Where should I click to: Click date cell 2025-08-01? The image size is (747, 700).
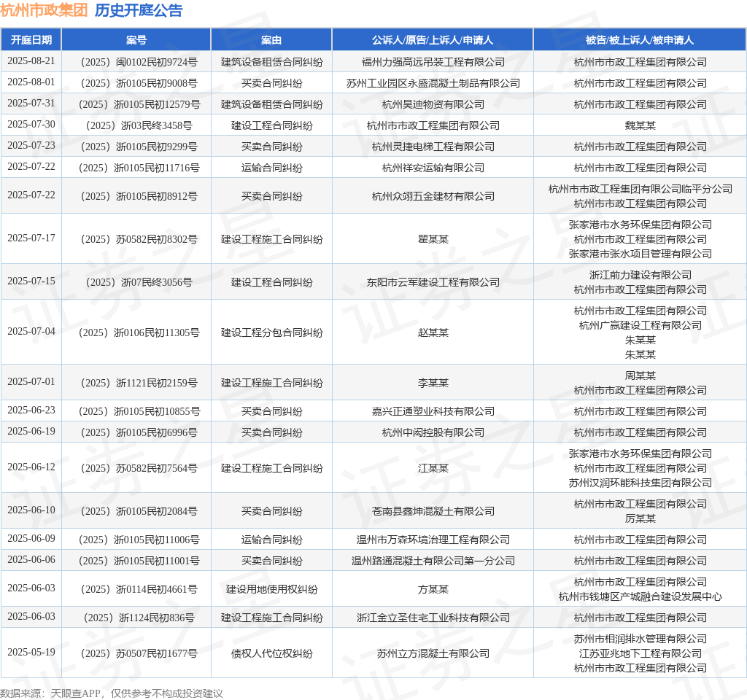(x=31, y=82)
